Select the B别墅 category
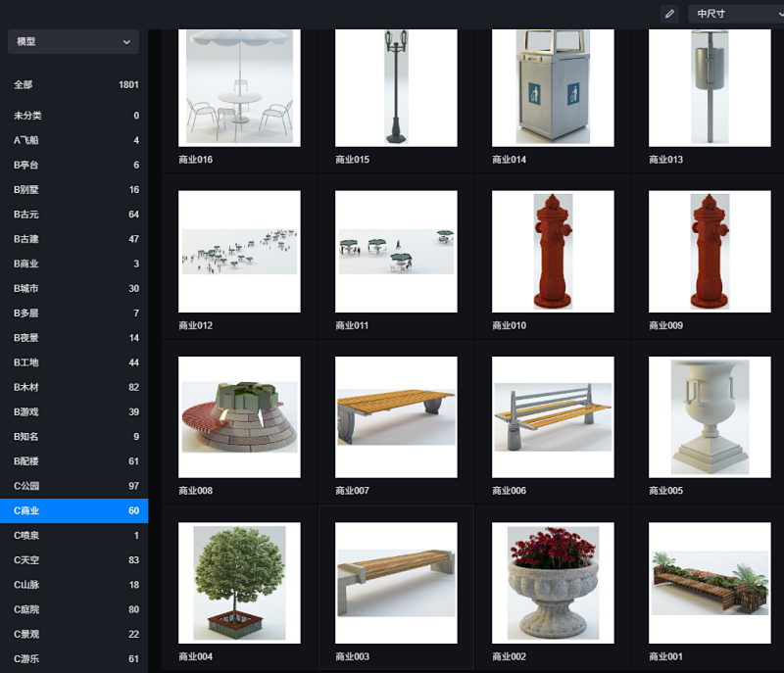This screenshot has width=784, height=673. click(74, 190)
